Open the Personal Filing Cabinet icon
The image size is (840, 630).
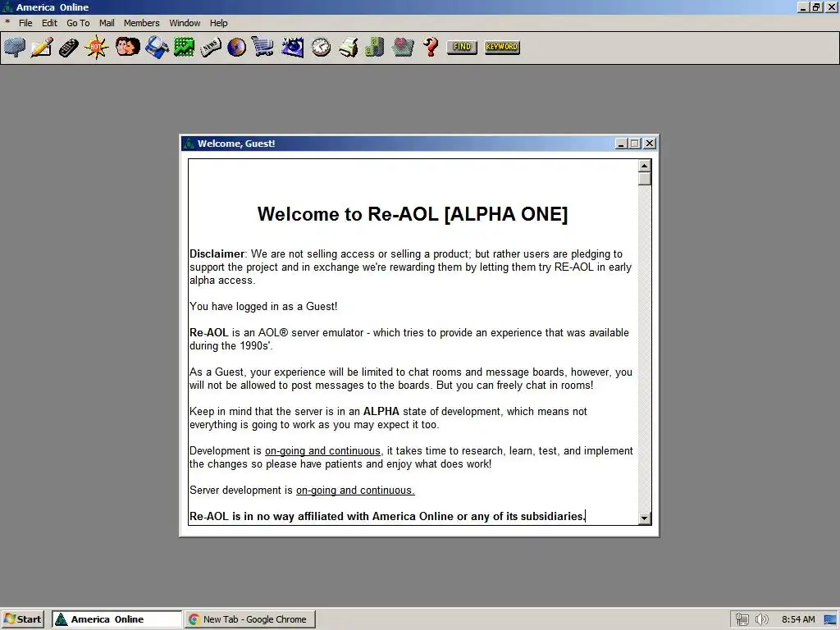click(374, 47)
